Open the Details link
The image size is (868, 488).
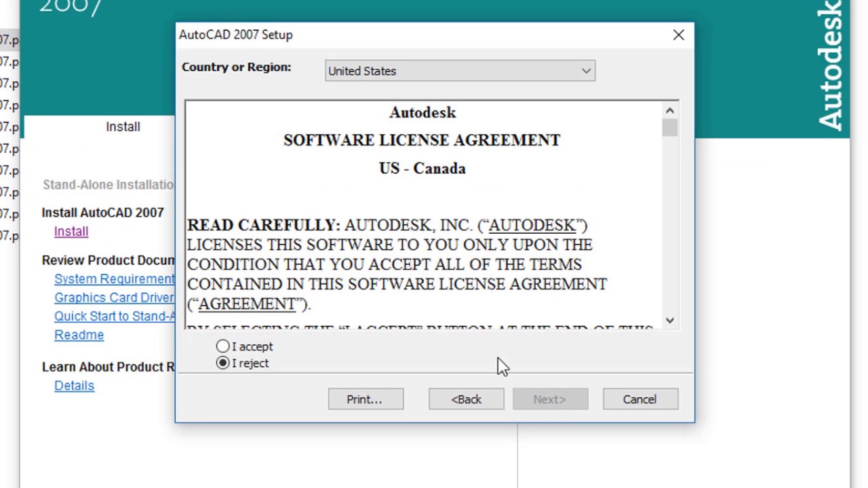[x=74, y=386]
